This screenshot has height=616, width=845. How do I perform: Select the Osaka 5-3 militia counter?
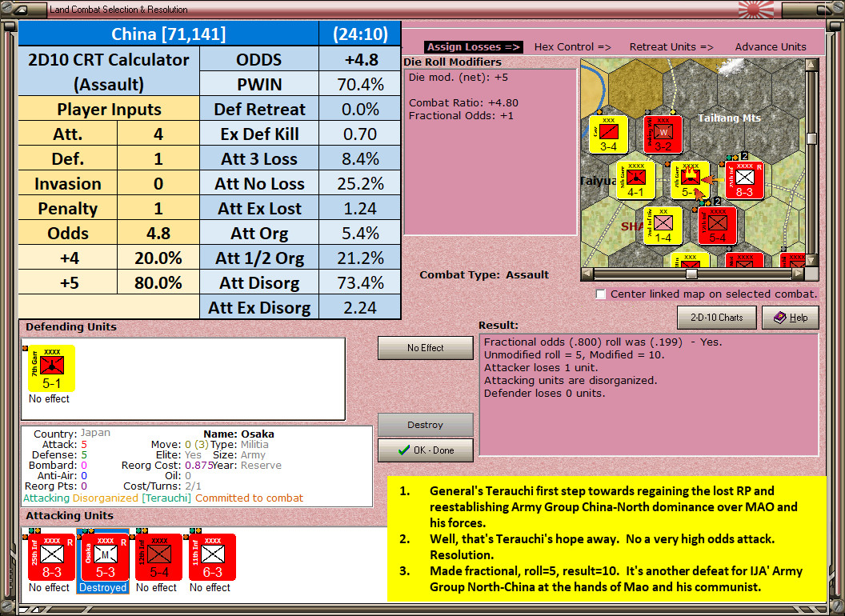105,558
